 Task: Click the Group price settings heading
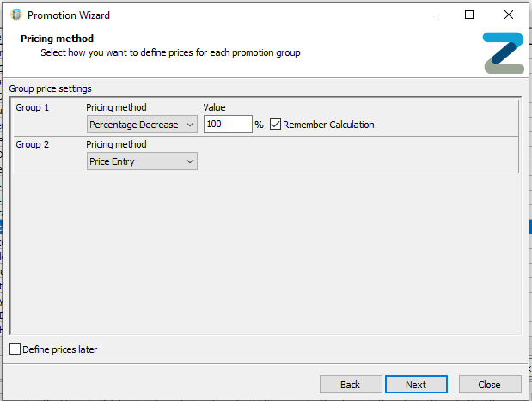tap(50, 88)
